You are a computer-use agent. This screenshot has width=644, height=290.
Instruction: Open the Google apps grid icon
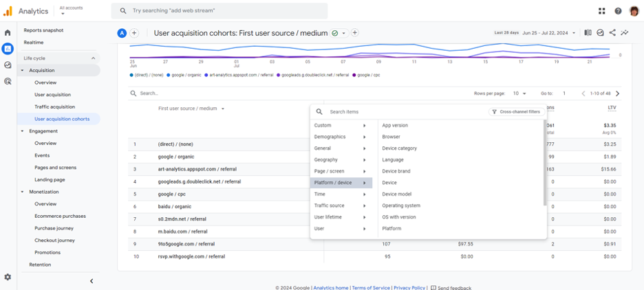click(x=602, y=11)
